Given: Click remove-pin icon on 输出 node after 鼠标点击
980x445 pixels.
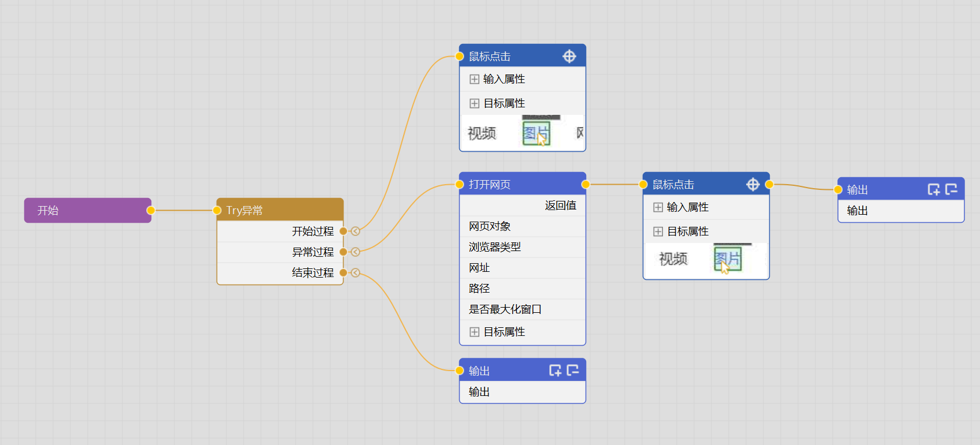Looking at the screenshot, I should 952,189.
